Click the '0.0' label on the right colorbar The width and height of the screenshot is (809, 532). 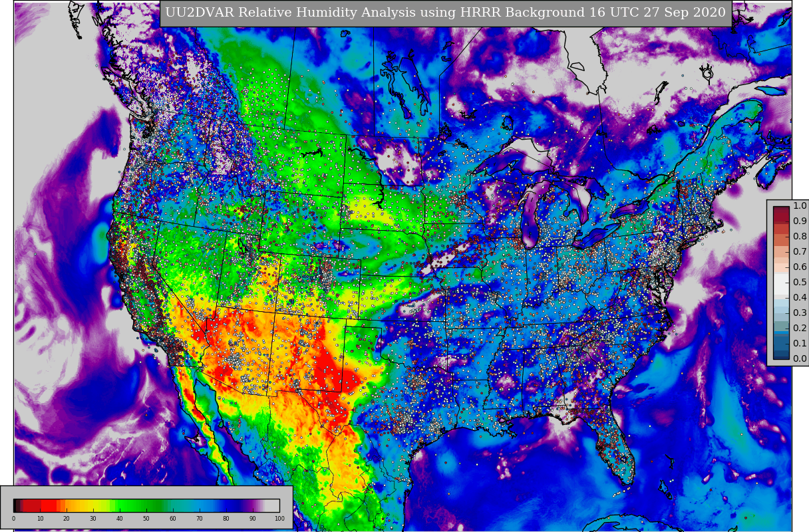[x=800, y=359]
